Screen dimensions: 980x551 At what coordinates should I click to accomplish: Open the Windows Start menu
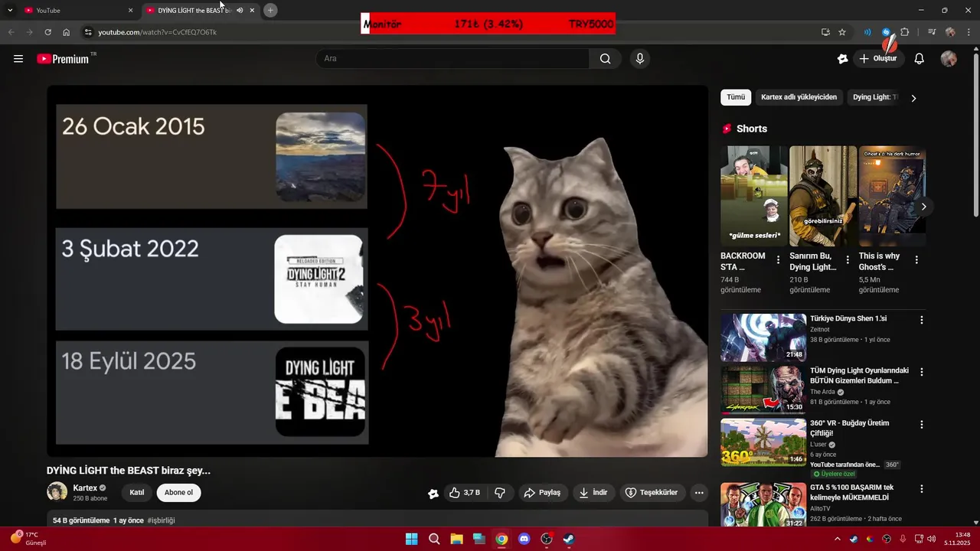(411, 539)
